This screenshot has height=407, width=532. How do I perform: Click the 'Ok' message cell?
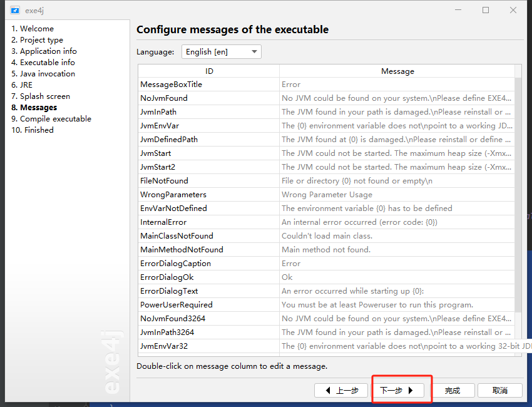point(397,277)
